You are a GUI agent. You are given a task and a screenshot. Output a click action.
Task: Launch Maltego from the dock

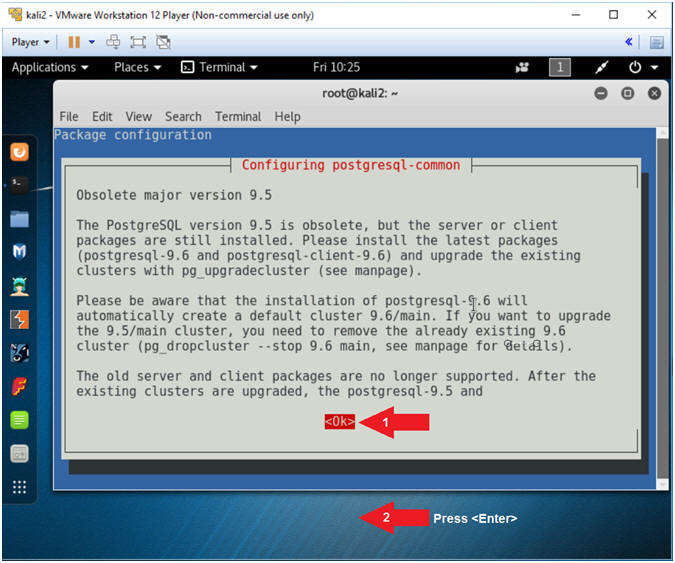point(19,353)
